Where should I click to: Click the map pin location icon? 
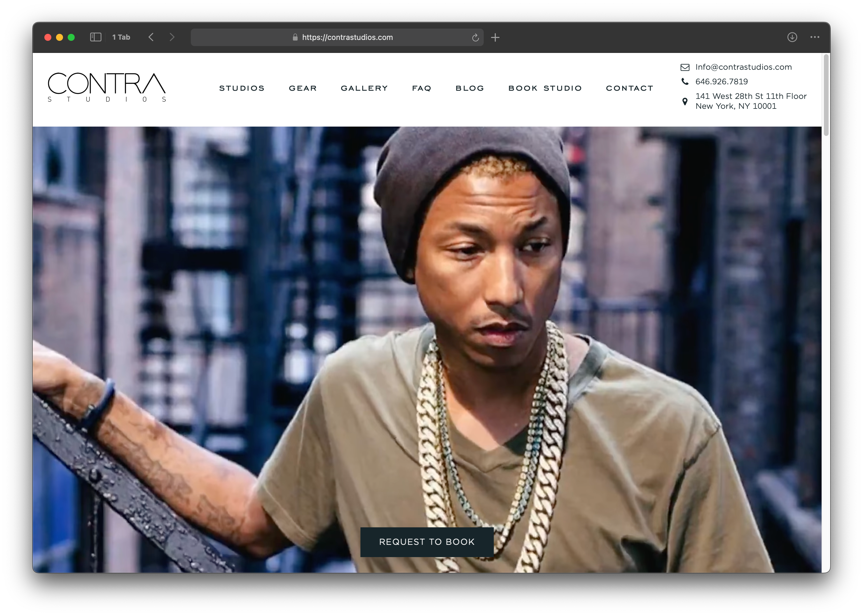pyautogui.click(x=685, y=102)
